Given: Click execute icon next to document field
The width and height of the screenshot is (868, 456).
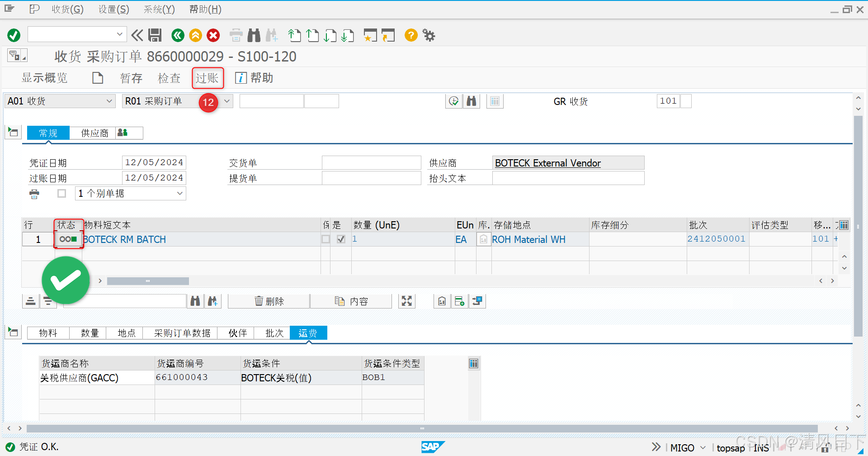Looking at the screenshot, I should [x=454, y=101].
